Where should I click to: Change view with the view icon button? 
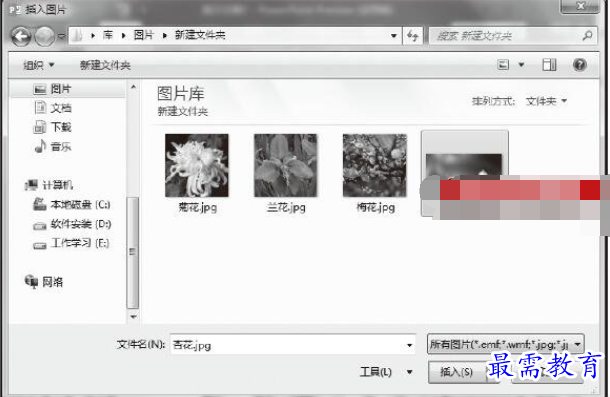(503, 65)
